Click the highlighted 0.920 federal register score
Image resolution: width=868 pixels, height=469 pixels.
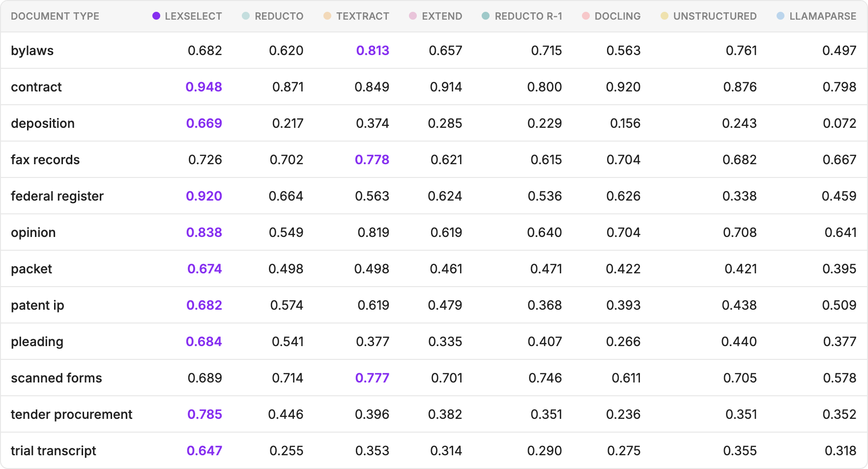[x=204, y=196]
